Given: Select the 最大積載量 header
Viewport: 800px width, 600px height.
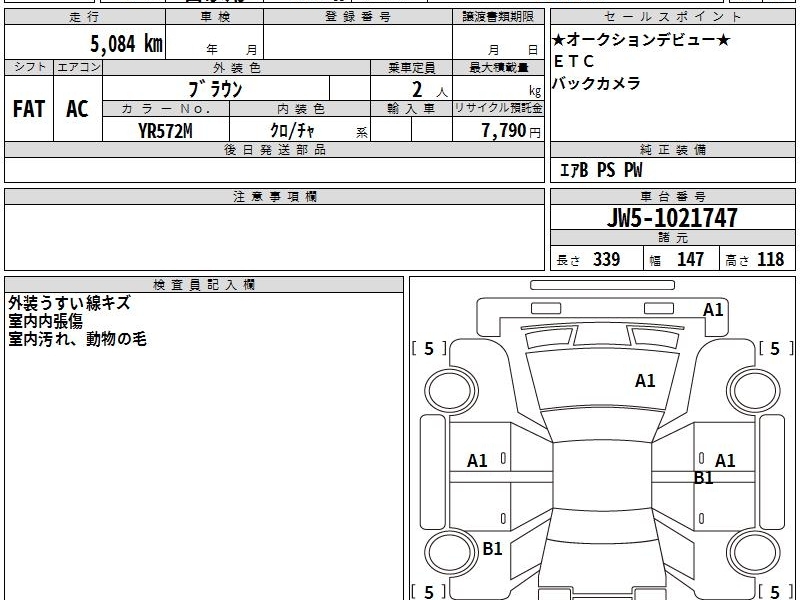Looking at the screenshot, I should (498, 67).
